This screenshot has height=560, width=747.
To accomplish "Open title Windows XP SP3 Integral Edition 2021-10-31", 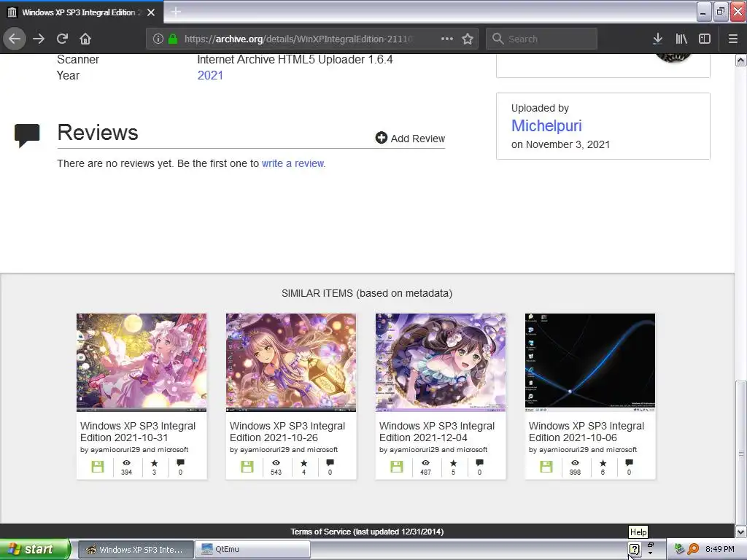I will (x=138, y=432).
